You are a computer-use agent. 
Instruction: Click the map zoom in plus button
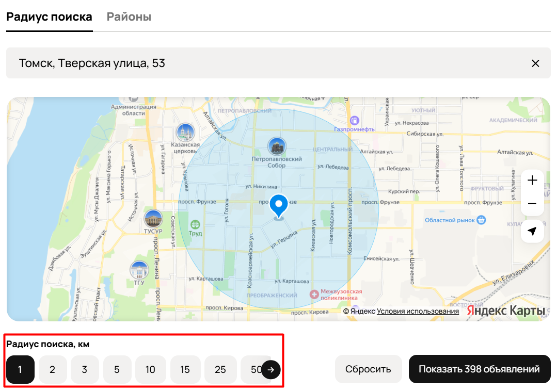click(532, 181)
